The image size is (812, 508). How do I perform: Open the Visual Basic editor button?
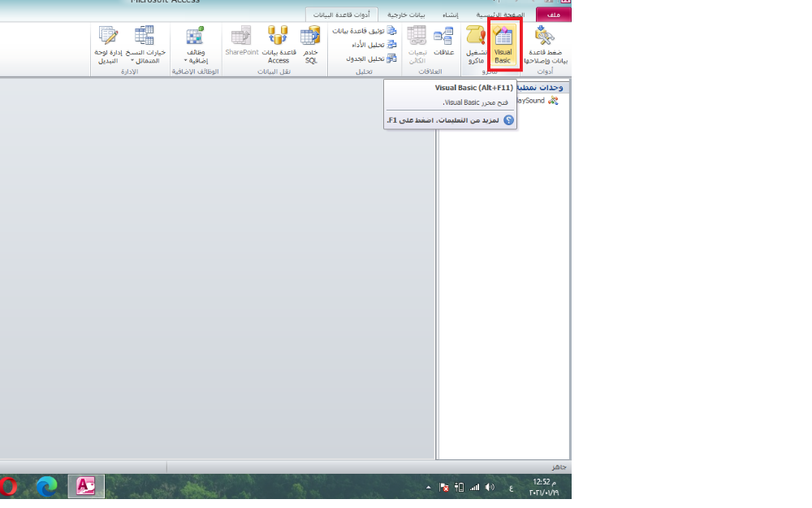503,45
